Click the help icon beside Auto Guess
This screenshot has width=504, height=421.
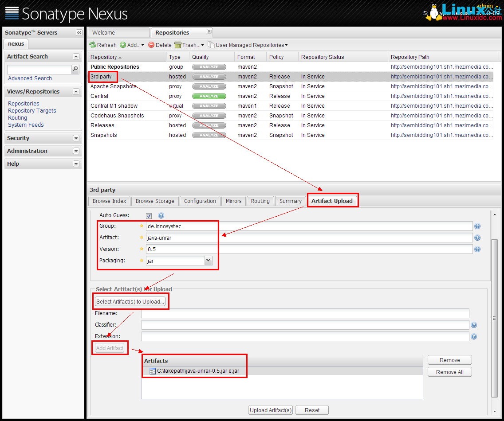[x=161, y=216]
